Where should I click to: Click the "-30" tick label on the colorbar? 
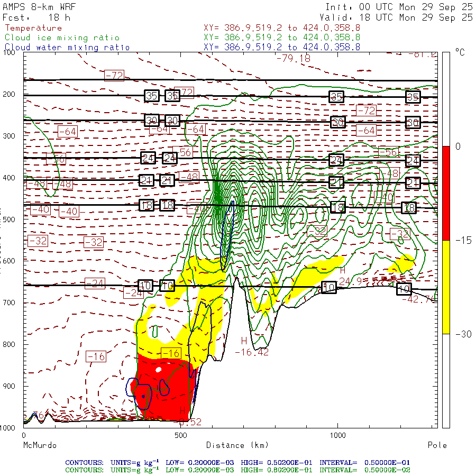pos(463,334)
